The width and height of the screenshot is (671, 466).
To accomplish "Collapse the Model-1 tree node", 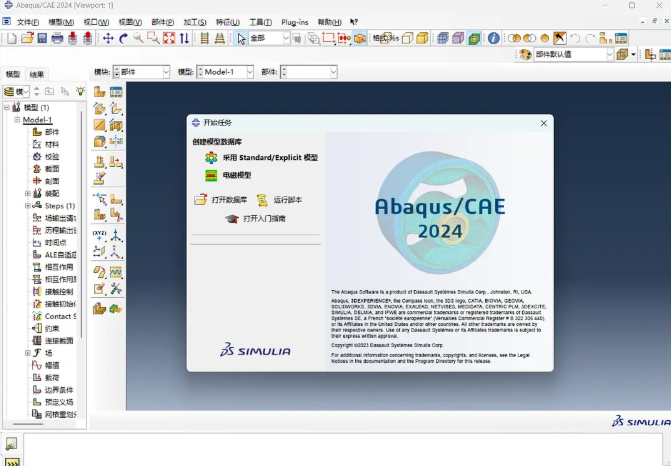I will point(17,120).
